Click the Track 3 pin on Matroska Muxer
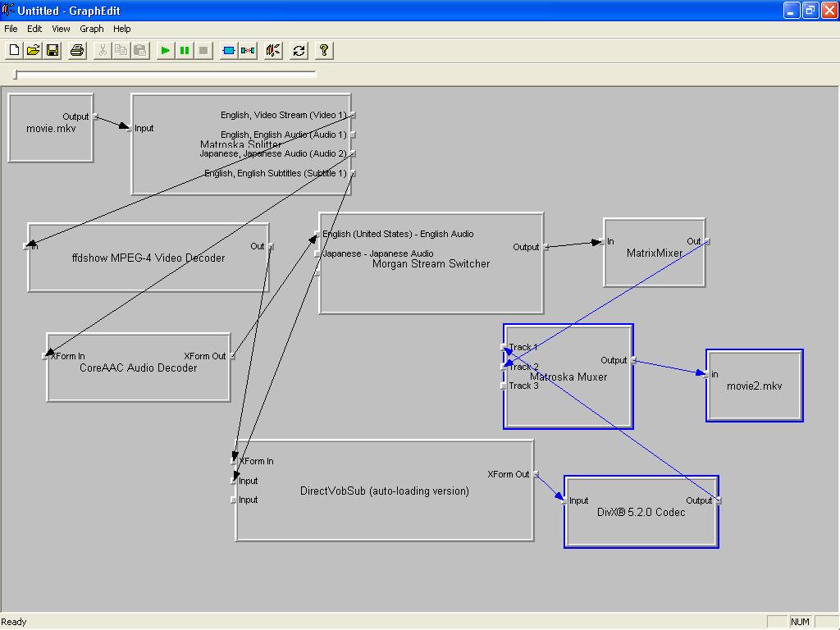Image resolution: width=840 pixels, height=630 pixels. [x=503, y=386]
